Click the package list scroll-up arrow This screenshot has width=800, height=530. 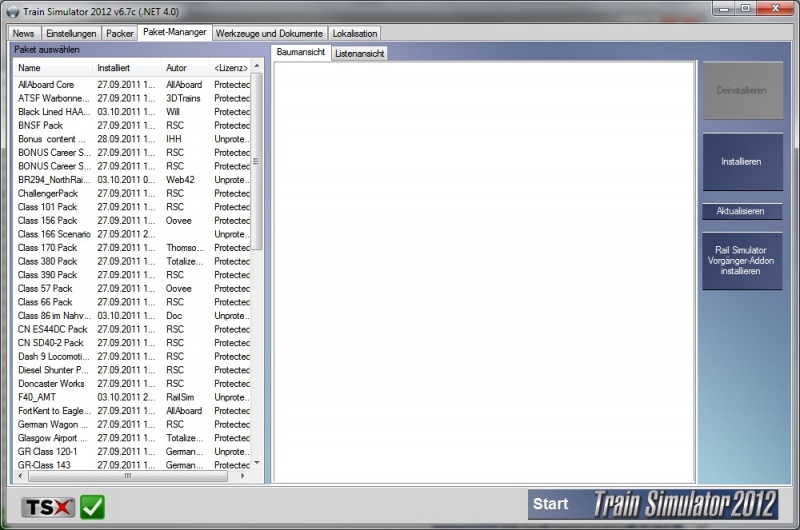[257, 66]
